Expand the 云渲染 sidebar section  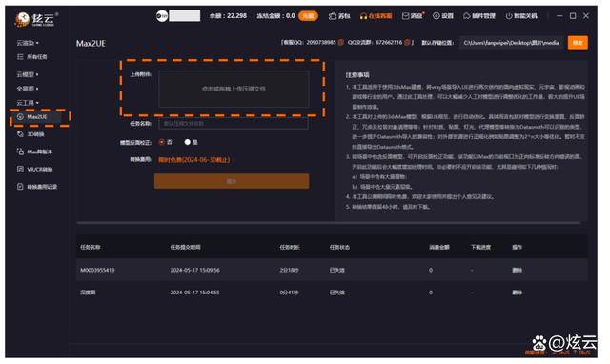click(28, 43)
